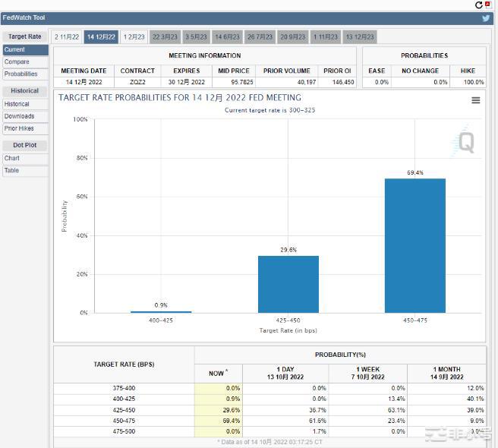Open Compare in the Target Rate sidebar
This screenshot has height=448, width=498.
tap(17, 62)
